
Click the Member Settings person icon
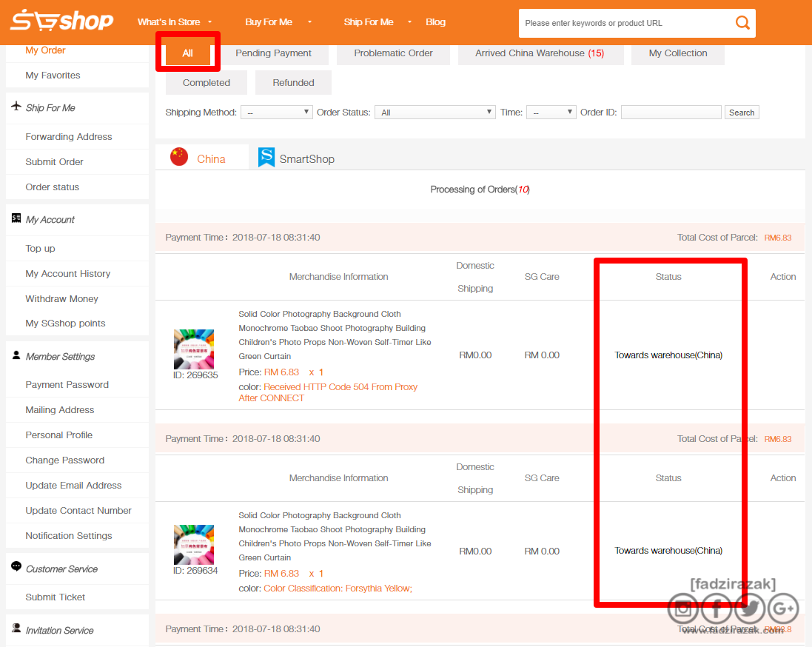click(16, 355)
